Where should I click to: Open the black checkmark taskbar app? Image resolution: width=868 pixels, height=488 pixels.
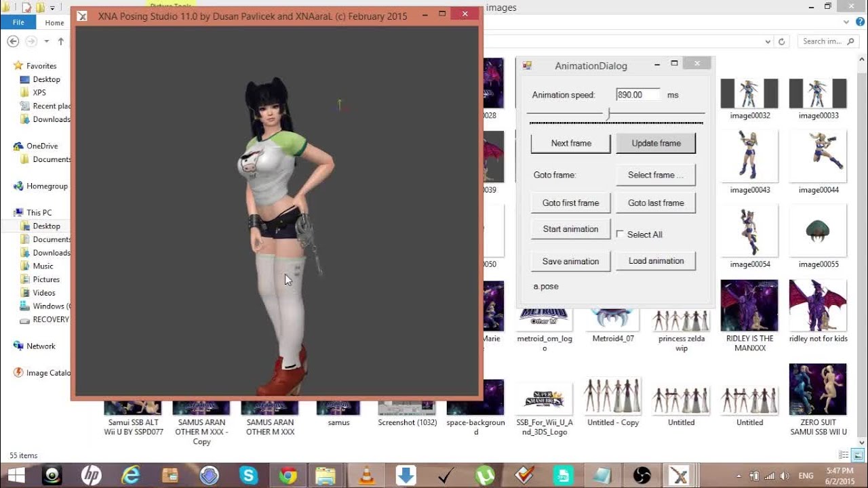(x=445, y=475)
